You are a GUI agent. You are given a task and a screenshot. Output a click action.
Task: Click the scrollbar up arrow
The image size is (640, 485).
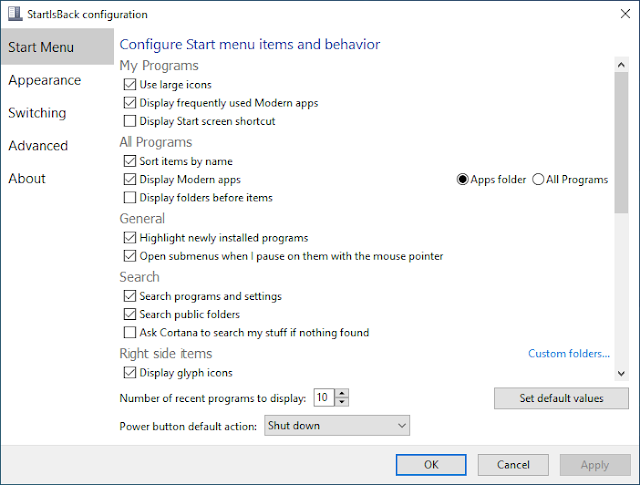coord(621,65)
